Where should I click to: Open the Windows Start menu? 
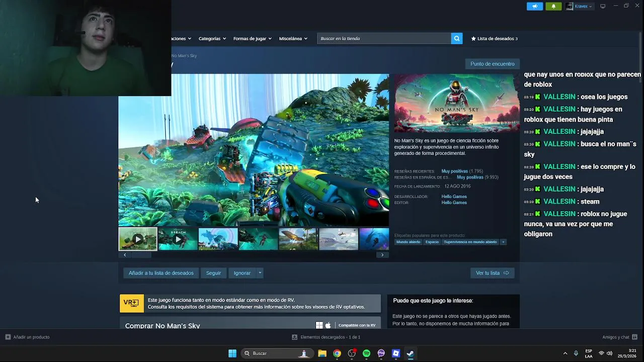232,353
